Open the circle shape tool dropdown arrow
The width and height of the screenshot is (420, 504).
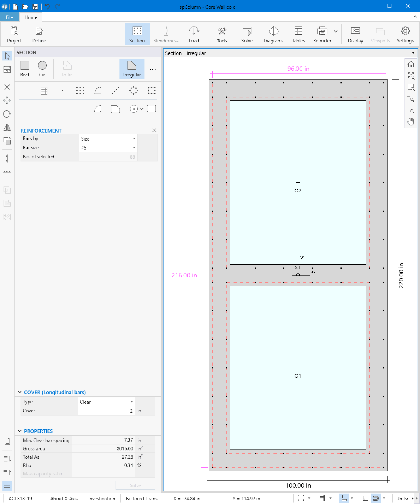coord(142,109)
